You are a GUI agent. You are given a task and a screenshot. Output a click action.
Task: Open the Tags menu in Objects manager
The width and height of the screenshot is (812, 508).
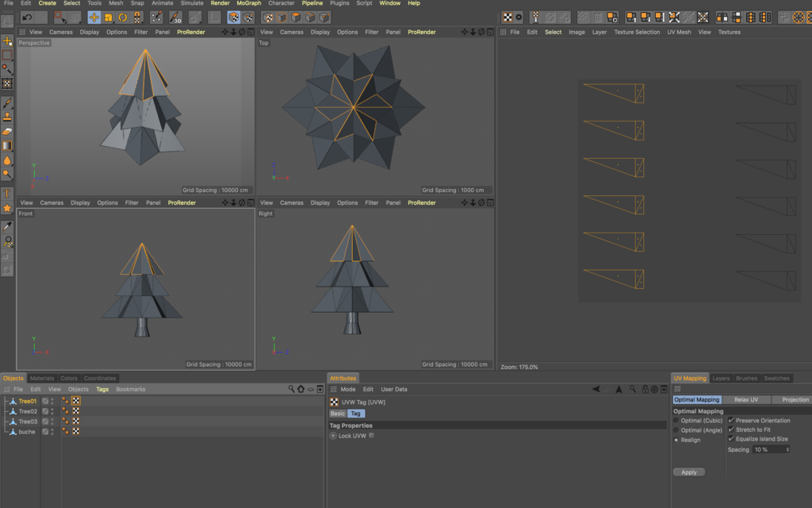tap(102, 389)
